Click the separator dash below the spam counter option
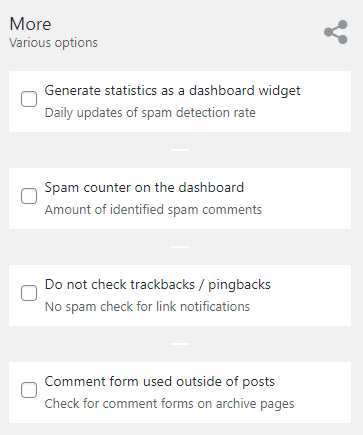Screen dimensions: 363x435 180,247
